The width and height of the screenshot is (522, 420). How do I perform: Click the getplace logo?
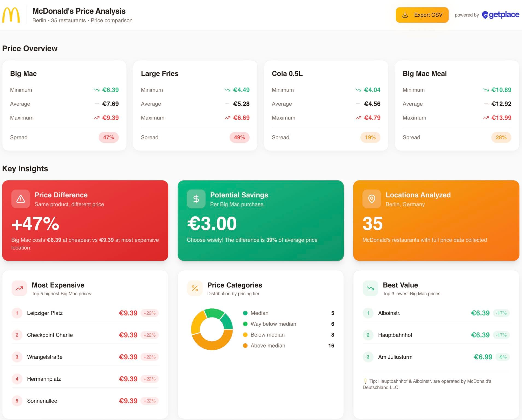coord(500,15)
